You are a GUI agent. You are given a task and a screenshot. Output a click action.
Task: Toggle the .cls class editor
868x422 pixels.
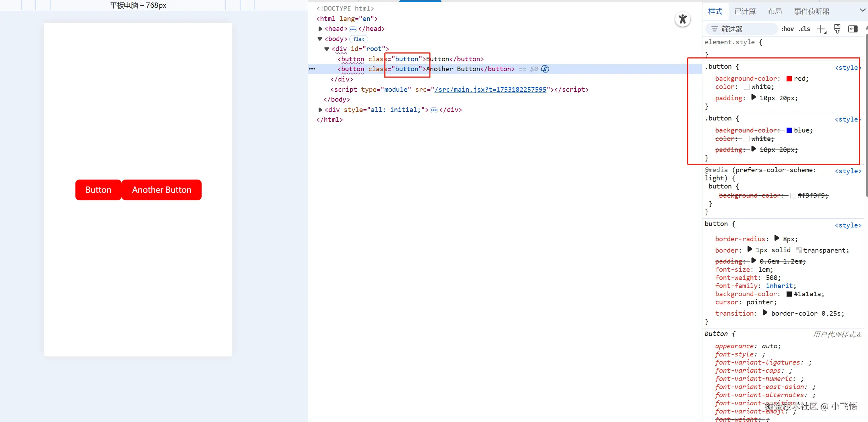pyautogui.click(x=805, y=29)
